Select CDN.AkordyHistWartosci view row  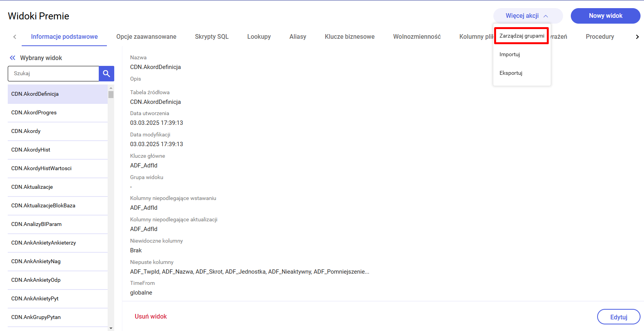[58, 169]
